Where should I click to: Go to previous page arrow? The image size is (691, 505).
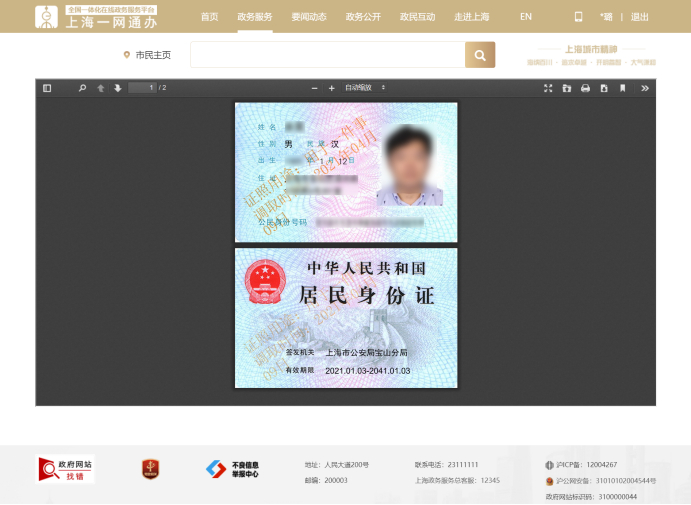[x=100, y=88]
